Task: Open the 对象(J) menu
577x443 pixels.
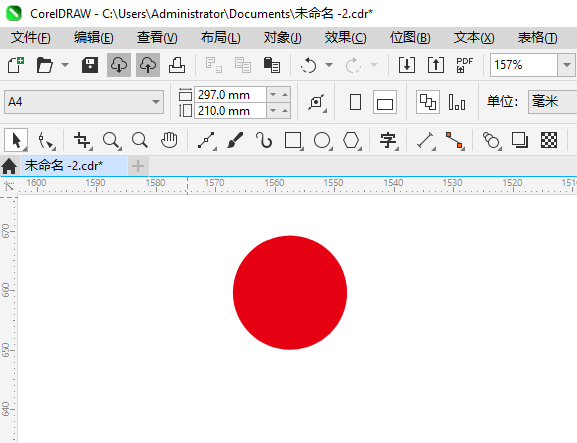Action: (x=283, y=38)
